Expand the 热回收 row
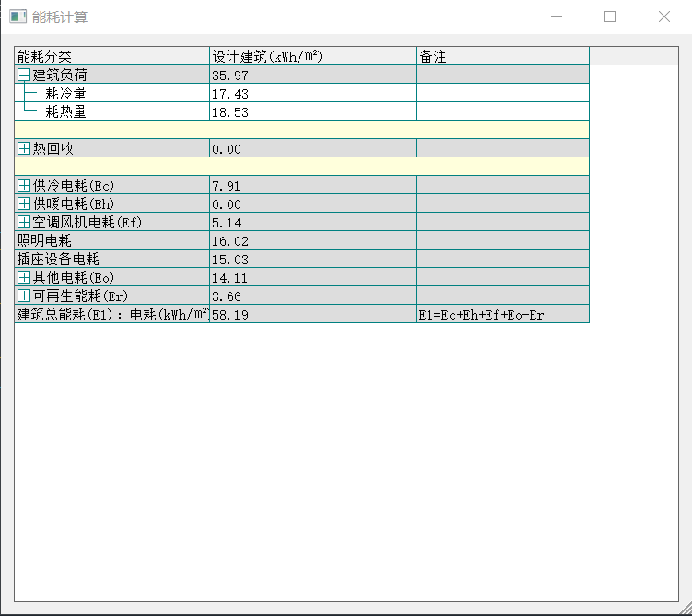Image resolution: width=692 pixels, height=616 pixels. (24, 148)
